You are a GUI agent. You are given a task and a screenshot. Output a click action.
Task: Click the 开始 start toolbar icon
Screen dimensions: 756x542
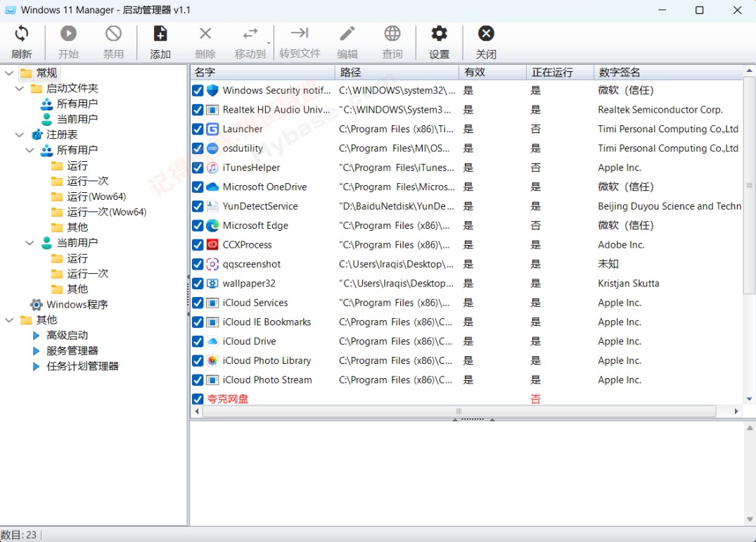tap(68, 34)
